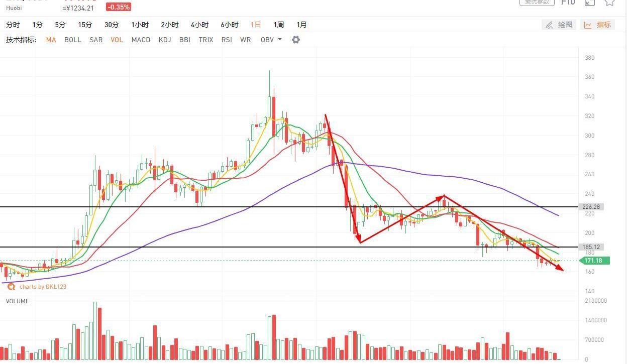Image resolution: width=627 pixels, height=364 pixels.
Task: Select the 15分 timeframe
Action: pos(85,25)
